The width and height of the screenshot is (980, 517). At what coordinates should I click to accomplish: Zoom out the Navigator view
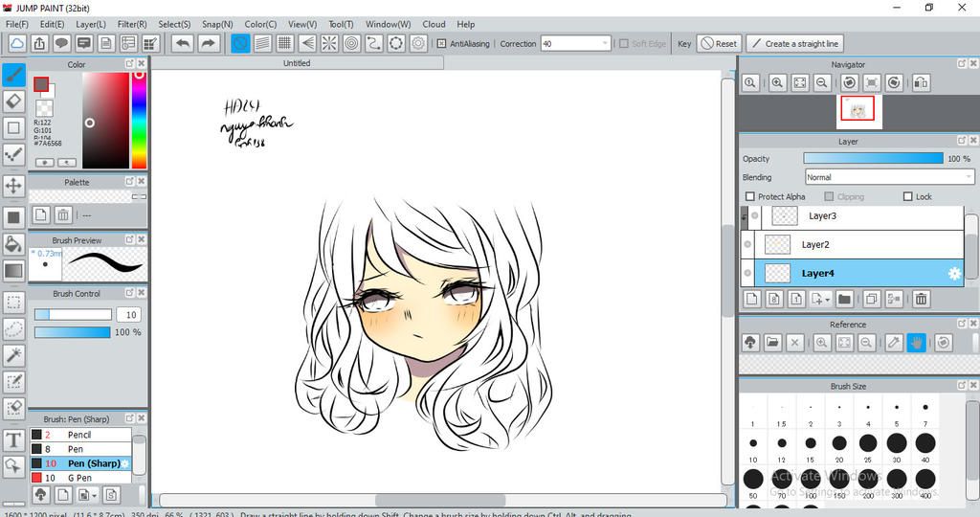point(822,82)
